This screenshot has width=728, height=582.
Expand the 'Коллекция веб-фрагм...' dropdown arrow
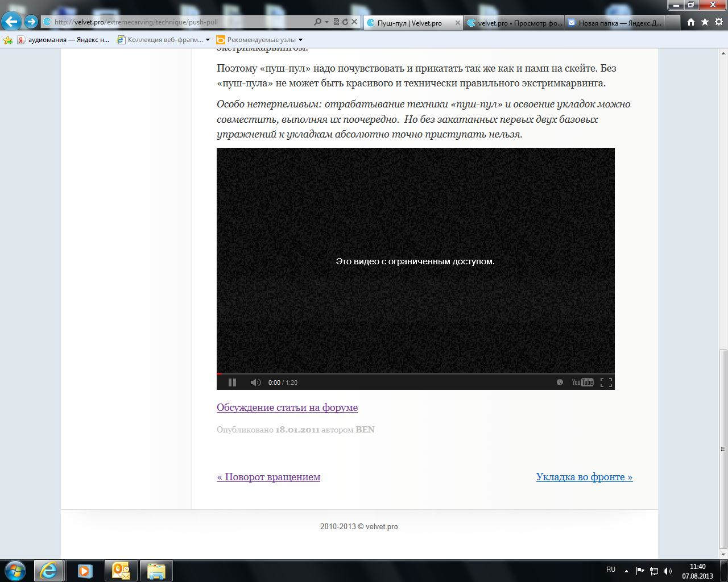click(208, 40)
